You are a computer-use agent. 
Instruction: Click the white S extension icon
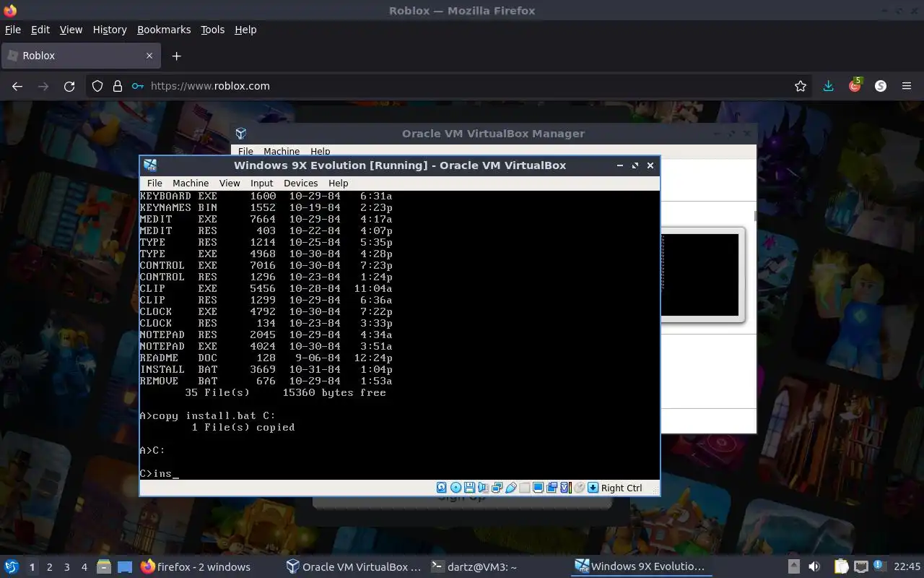[x=881, y=86]
